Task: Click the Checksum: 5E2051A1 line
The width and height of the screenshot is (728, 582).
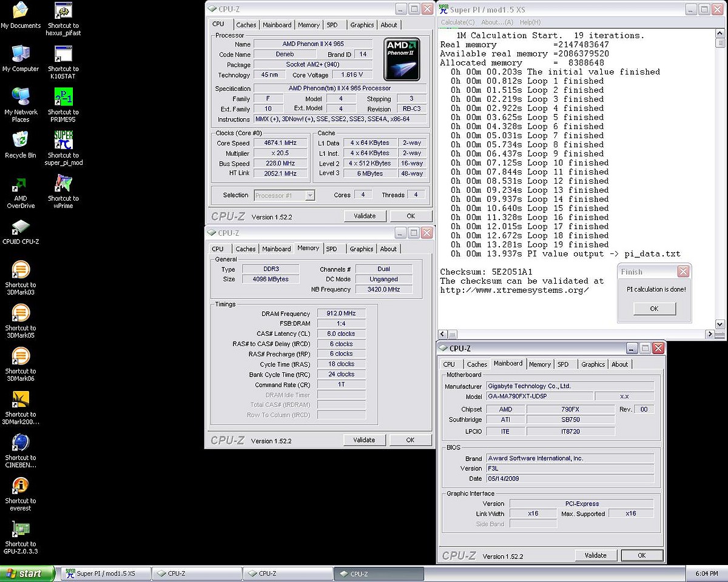Action: [486, 272]
